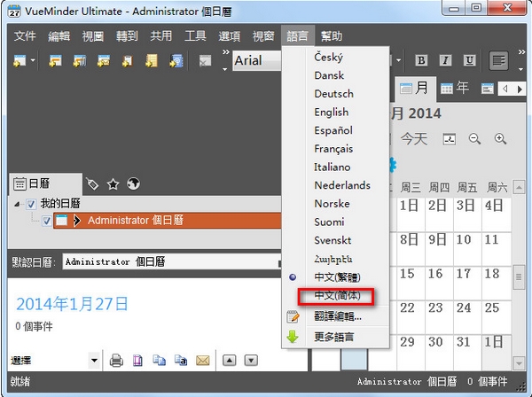Choose Español in the language menu
The height and width of the screenshot is (397, 532).
[333, 130]
